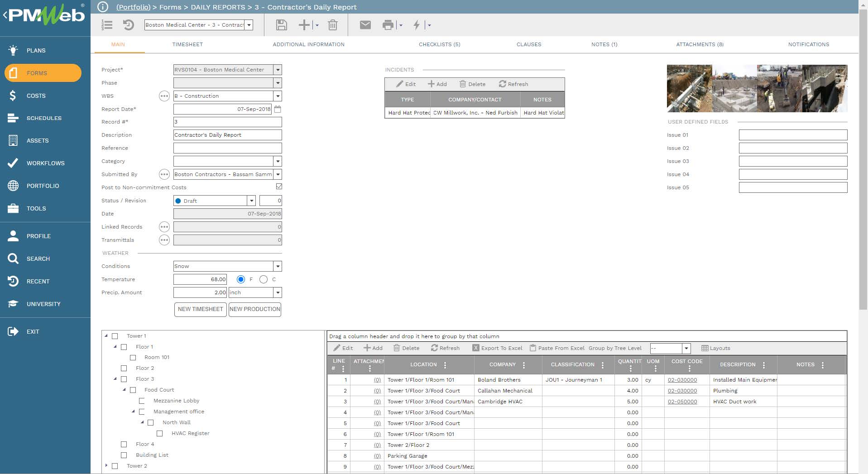868x474 pixels.
Task: Open the record selector dropdown in toolbar
Action: click(x=249, y=25)
